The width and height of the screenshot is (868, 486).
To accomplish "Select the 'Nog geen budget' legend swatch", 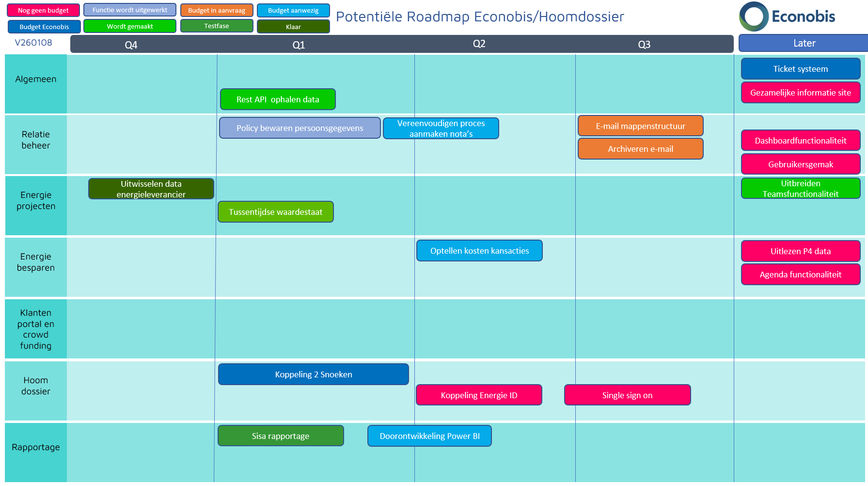I will pyautogui.click(x=44, y=10).
